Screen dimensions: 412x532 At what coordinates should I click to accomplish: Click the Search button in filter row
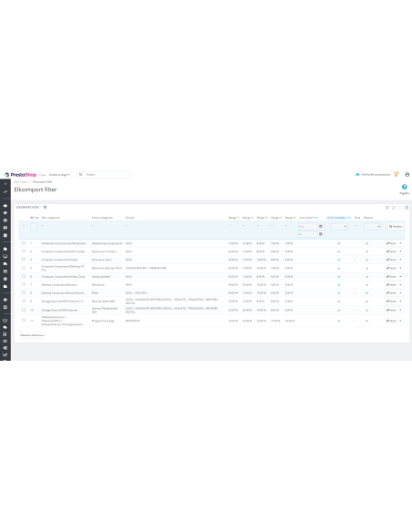point(396,226)
